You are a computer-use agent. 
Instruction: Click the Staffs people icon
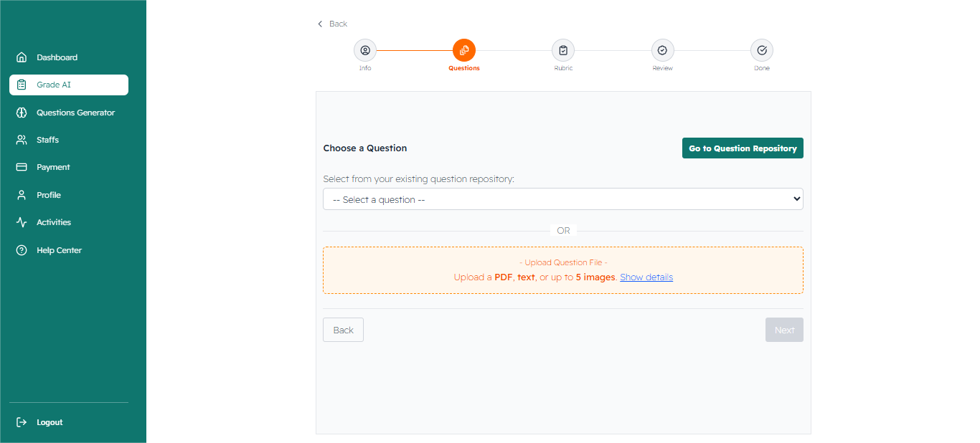point(22,140)
